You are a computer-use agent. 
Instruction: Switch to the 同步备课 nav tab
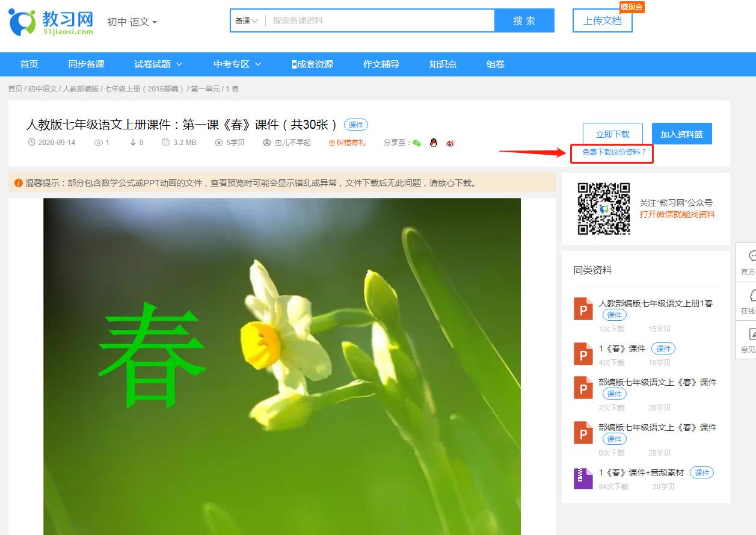pyautogui.click(x=87, y=64)
